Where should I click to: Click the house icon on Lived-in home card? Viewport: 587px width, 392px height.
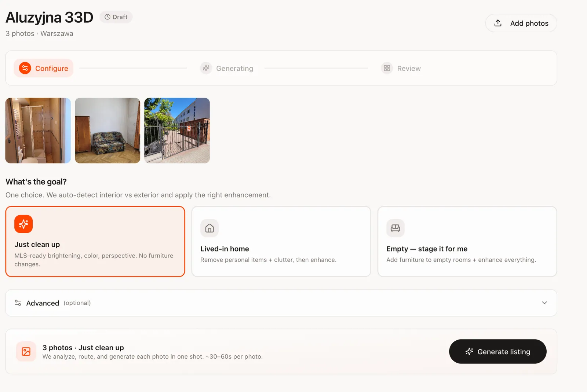pos(209,228)
